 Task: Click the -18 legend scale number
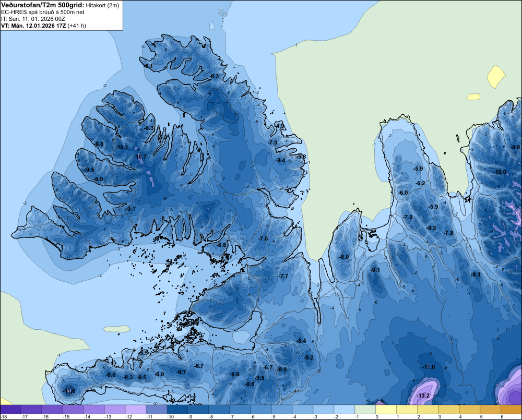point(4,417)
